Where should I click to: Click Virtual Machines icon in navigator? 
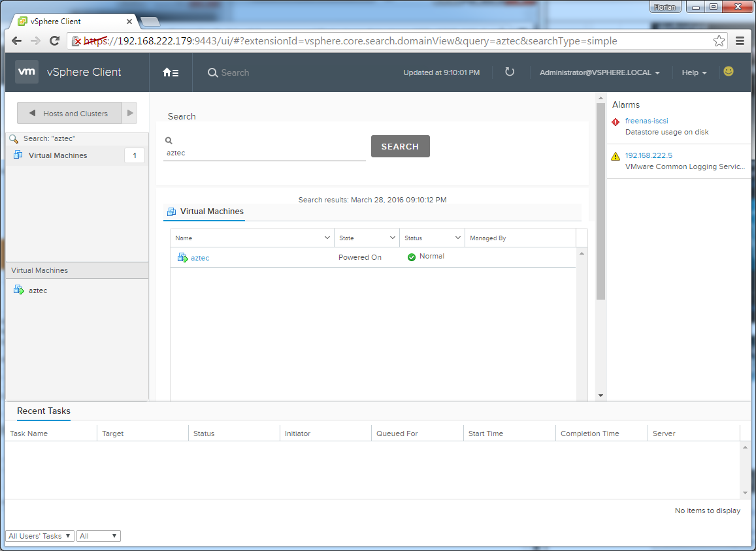[x=18, y=155]
